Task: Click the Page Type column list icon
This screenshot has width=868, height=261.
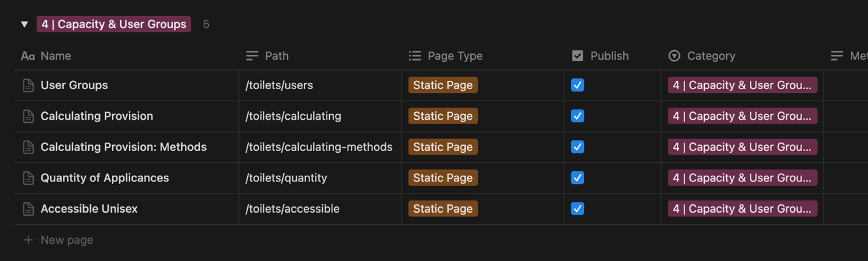Action: 415,56
